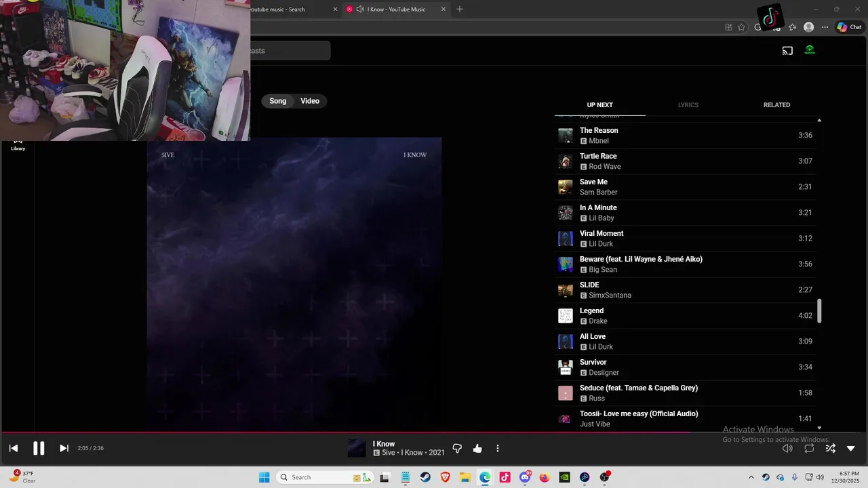
Task: Play Viral Moment by Lil Durk
Action: coord(685,239)
